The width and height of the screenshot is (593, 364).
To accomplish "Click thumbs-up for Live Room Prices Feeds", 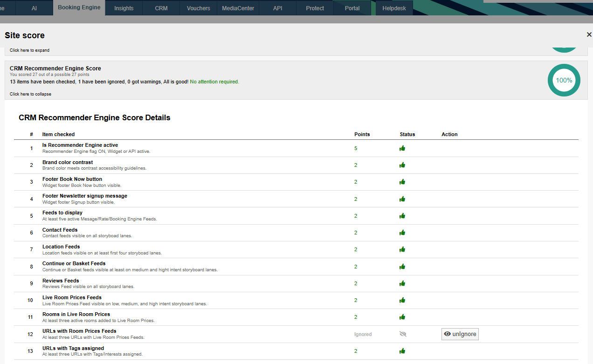I will click(402, 300).
